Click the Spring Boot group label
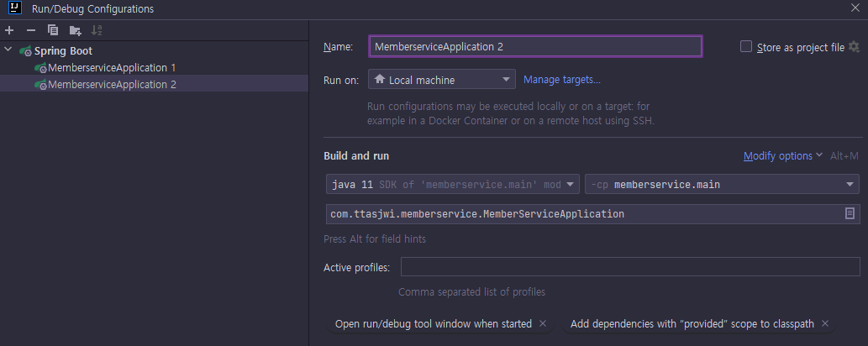This screenshot has height=346, width=868. (63, 51)
